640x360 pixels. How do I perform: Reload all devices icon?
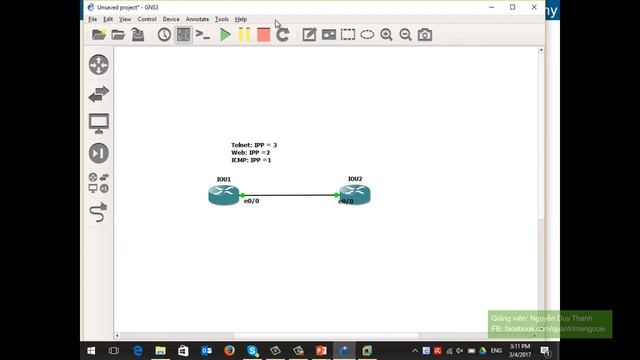[x=282, y=35]
